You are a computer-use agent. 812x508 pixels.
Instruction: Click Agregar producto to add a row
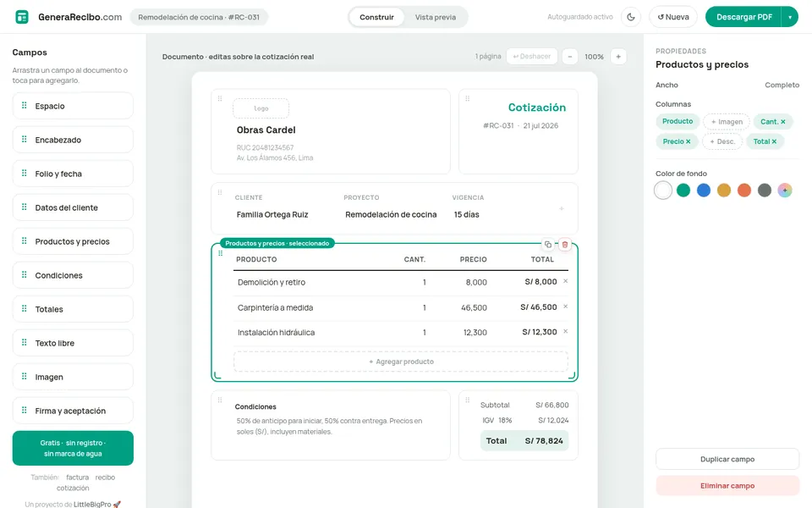click(401, 362)
